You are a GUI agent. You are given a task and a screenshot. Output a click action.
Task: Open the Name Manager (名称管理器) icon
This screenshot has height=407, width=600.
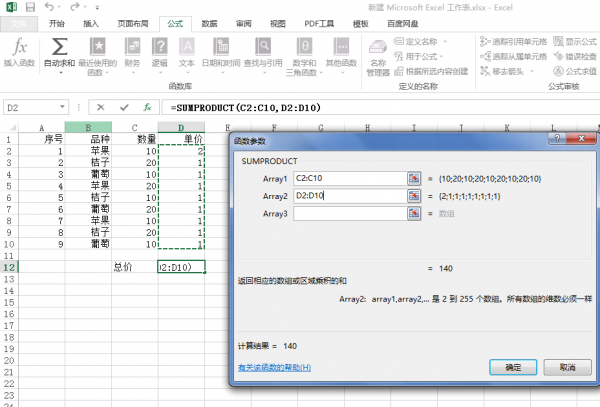[x=378, y=47]
